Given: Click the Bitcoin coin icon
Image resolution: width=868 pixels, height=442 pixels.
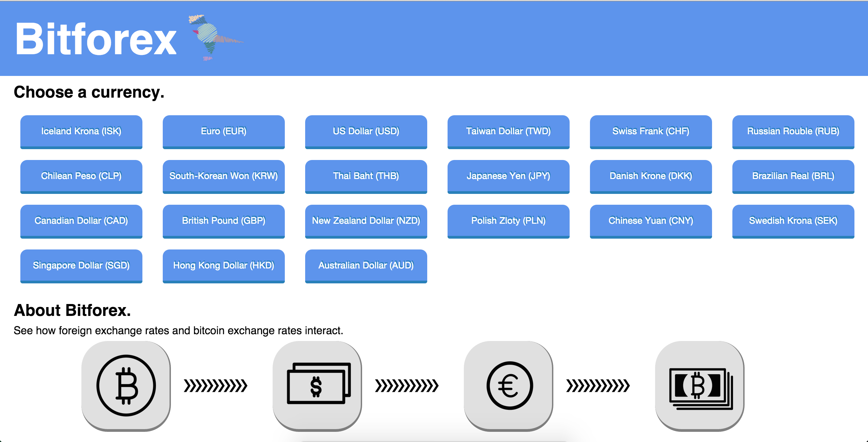Looking at the screenshot, I should 126,385.
